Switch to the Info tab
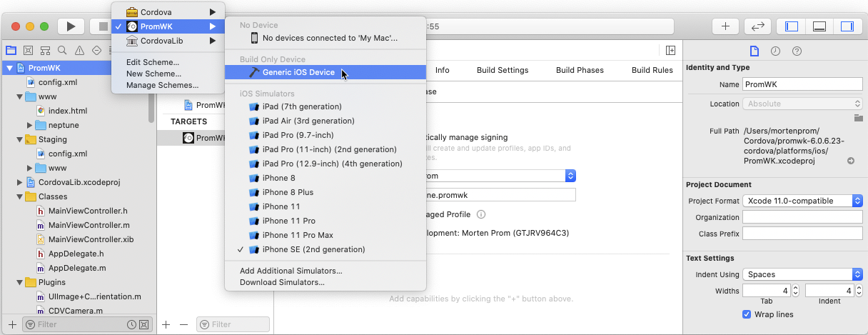Image resolution: width=868 pixels, height=335 pixels. [443, 70]
